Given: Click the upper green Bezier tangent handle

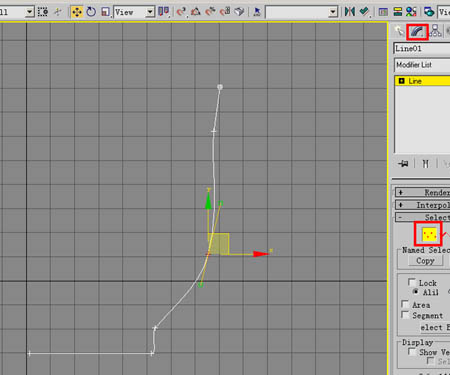Looking at the screenshot, I should pos(220,203).
